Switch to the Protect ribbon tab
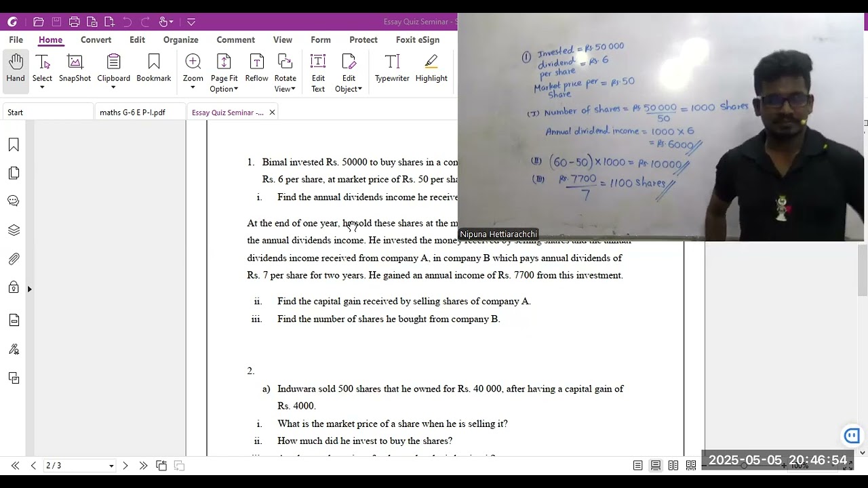868x488 pixels. click(x=363, y=40)
